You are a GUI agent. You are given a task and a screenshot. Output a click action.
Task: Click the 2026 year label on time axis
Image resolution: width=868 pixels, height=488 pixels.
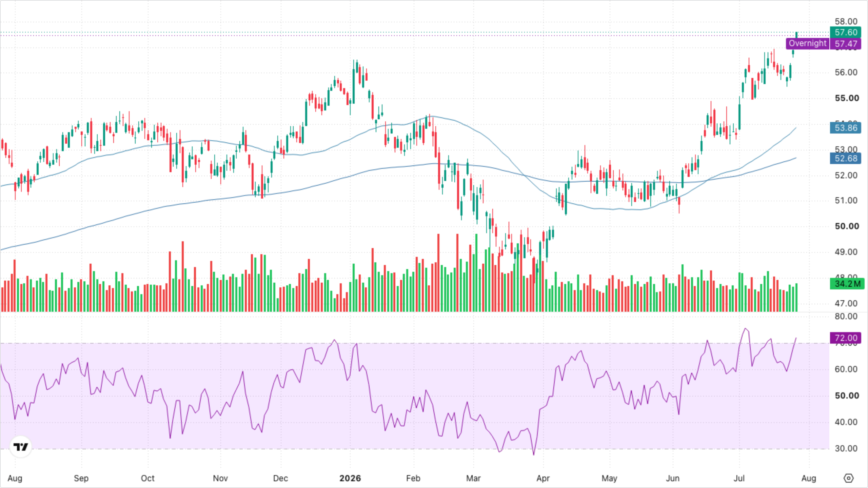(x=350, y=478)
